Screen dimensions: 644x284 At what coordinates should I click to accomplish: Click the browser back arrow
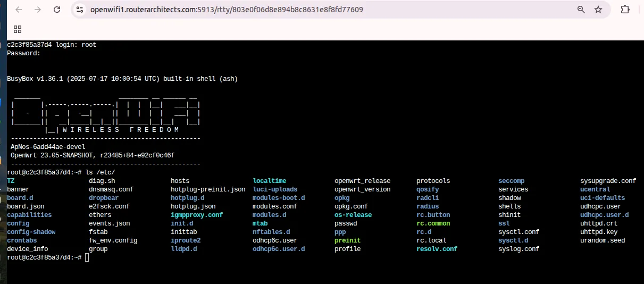19,10
